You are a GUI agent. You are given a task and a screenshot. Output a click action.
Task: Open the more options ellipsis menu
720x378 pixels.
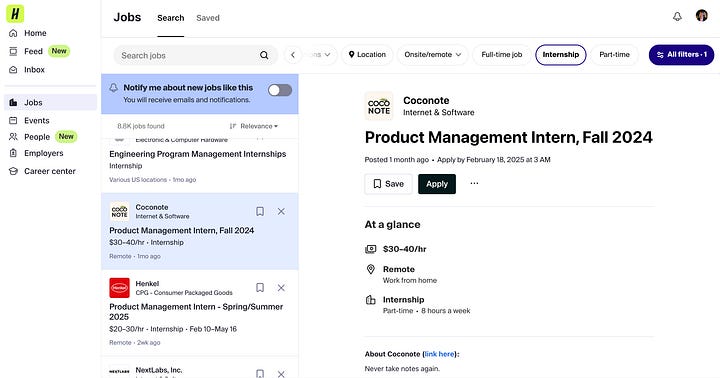pos(474,183)
